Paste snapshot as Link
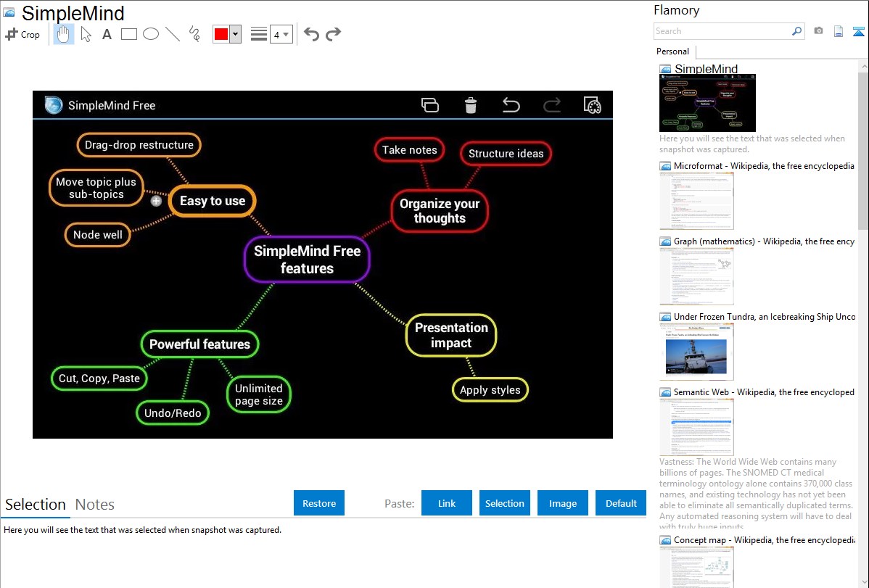 tap(447, 503)
